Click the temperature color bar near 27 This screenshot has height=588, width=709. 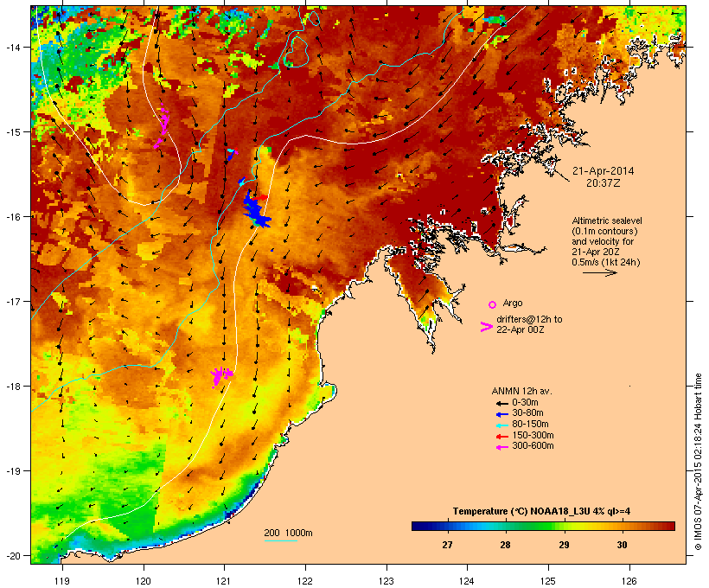[447, 526]
